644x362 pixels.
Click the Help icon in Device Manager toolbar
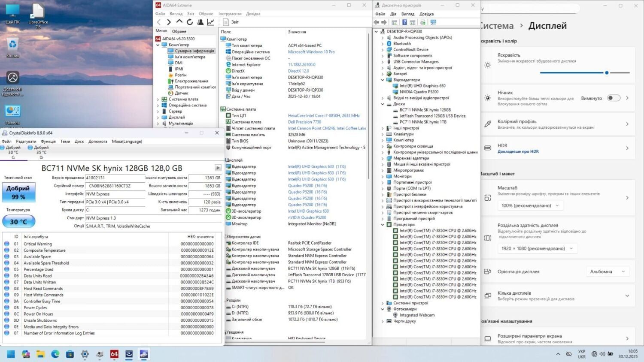[404, 22]
